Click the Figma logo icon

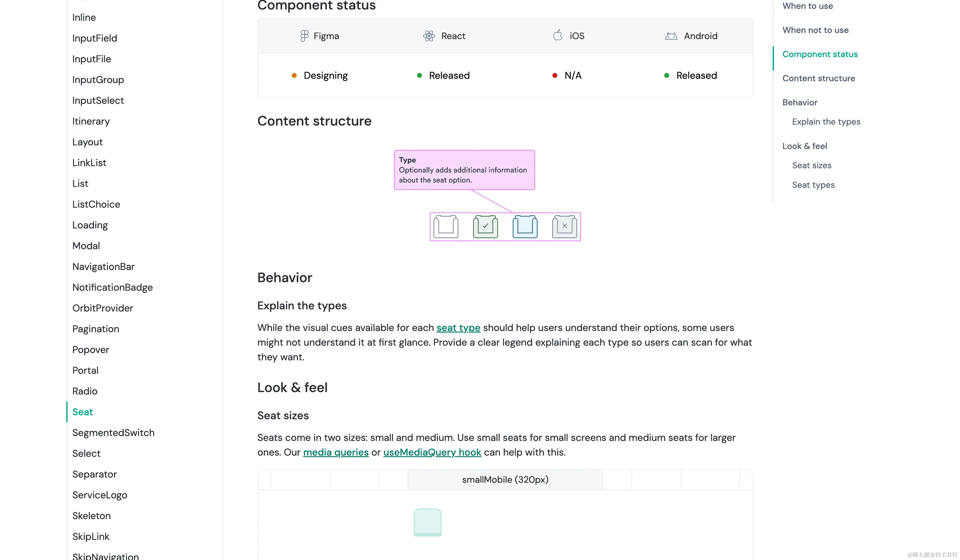pos(304,36)
